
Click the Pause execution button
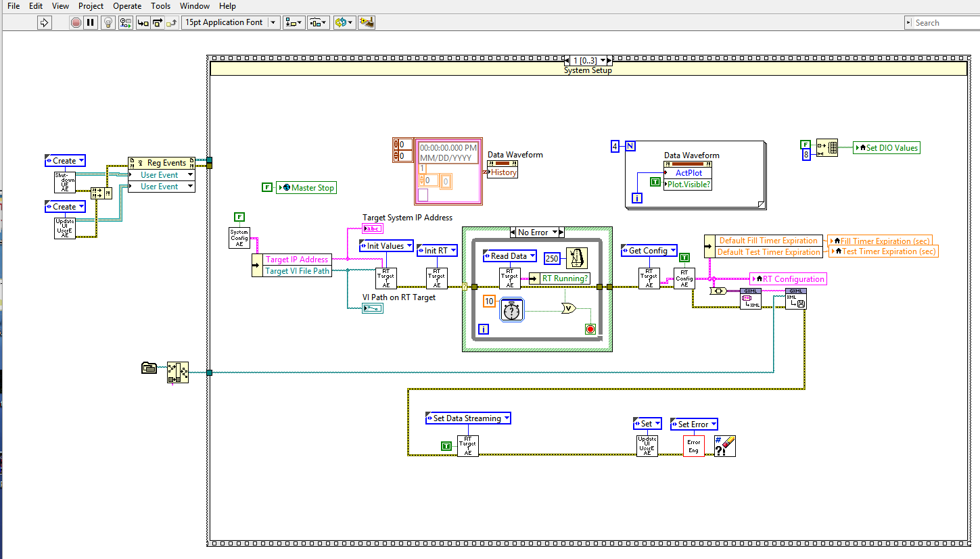[90, 22]
